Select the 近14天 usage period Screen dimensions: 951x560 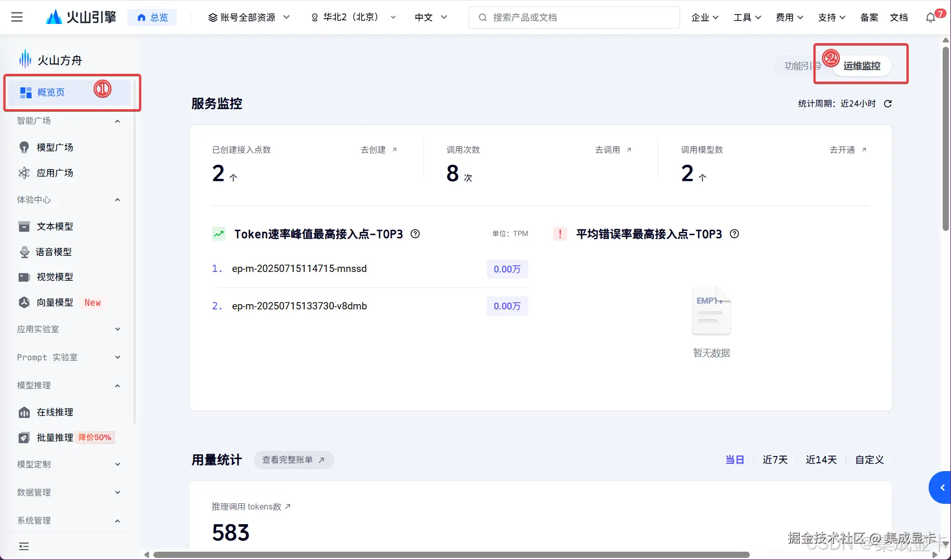click(x=821, y=460)
